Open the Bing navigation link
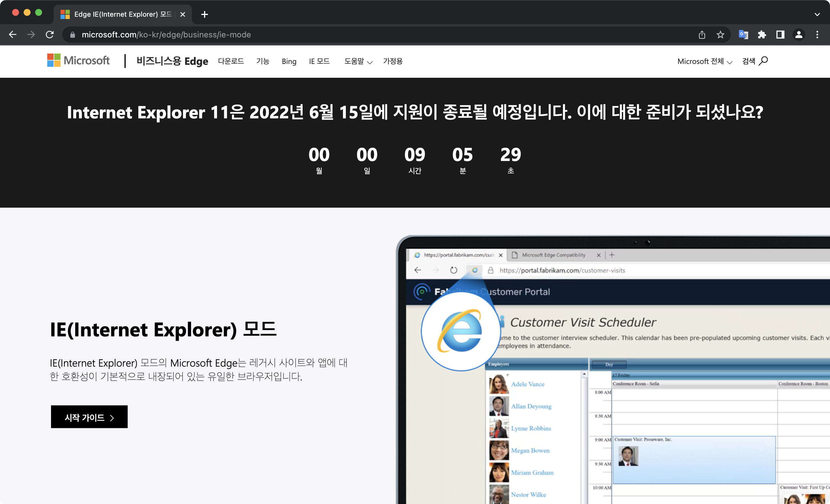The width and height of the screenshot is (830, 504). point(289,61)
